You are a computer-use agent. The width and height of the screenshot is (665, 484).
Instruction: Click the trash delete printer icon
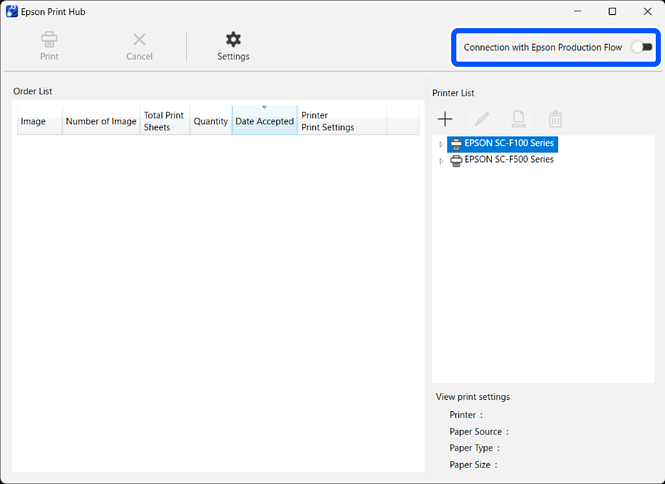[x=555, y=119]
